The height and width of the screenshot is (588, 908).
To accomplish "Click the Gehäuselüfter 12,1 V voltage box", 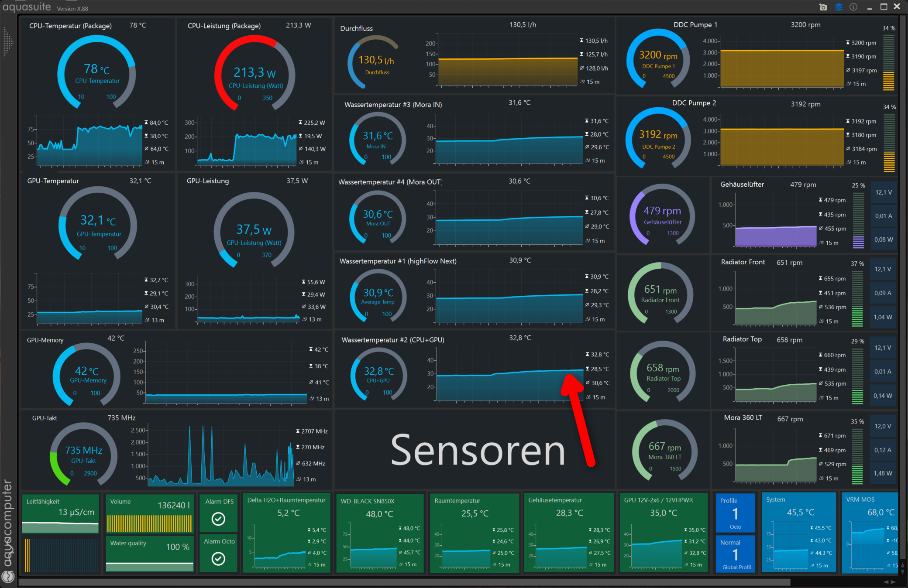I will coord(883,192).
